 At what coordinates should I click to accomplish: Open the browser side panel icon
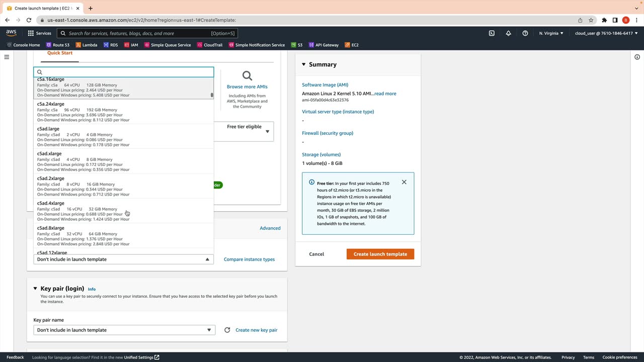click(615, 20)
